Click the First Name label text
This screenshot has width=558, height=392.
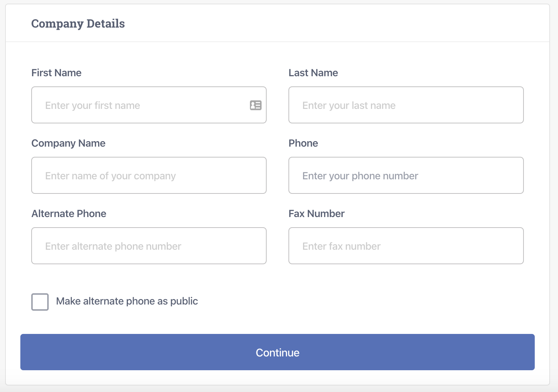click(56, 73)
